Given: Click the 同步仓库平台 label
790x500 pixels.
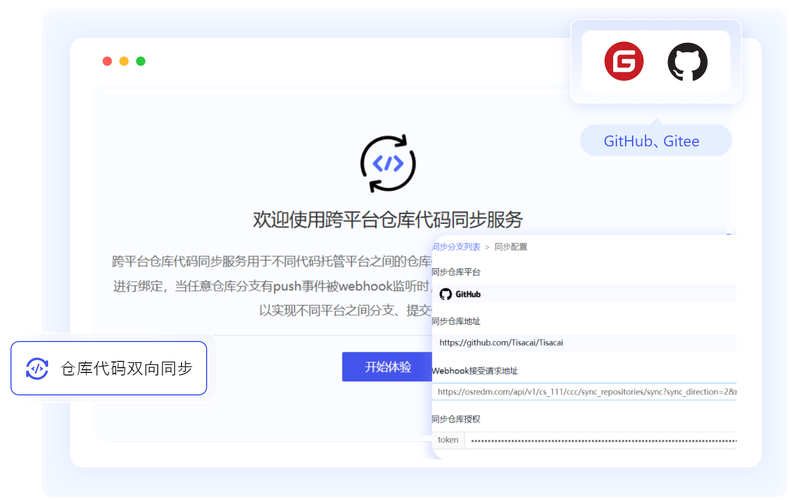Looking at the screenshot, I should click(x=456, y=272).
